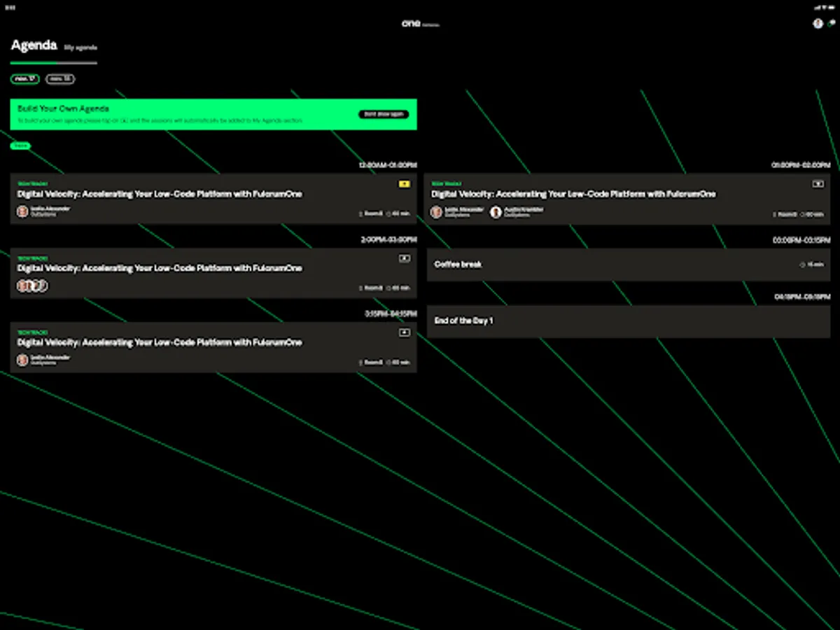Click the green tag pill below the banner
Screen dimensions: 840x630
click(x=20, y=146)
